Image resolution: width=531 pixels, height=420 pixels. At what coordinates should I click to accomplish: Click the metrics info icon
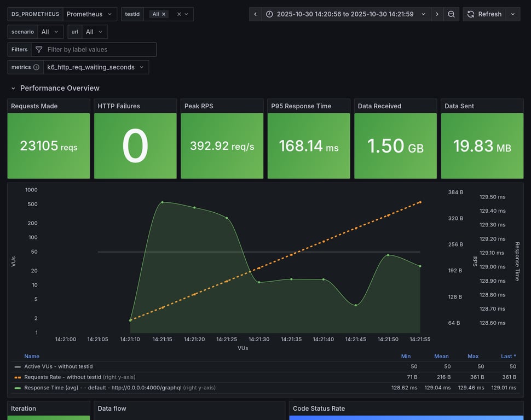tap(36, 67)
